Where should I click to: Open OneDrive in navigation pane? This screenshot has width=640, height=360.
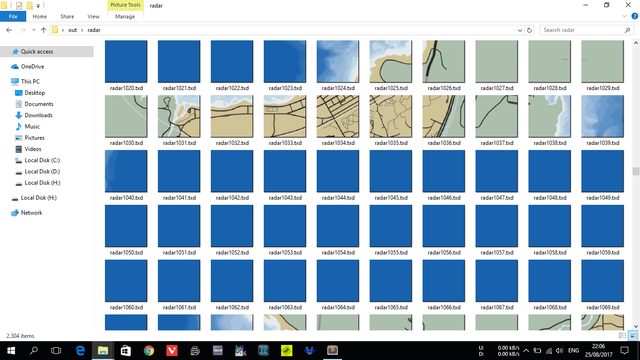[32, 67]
